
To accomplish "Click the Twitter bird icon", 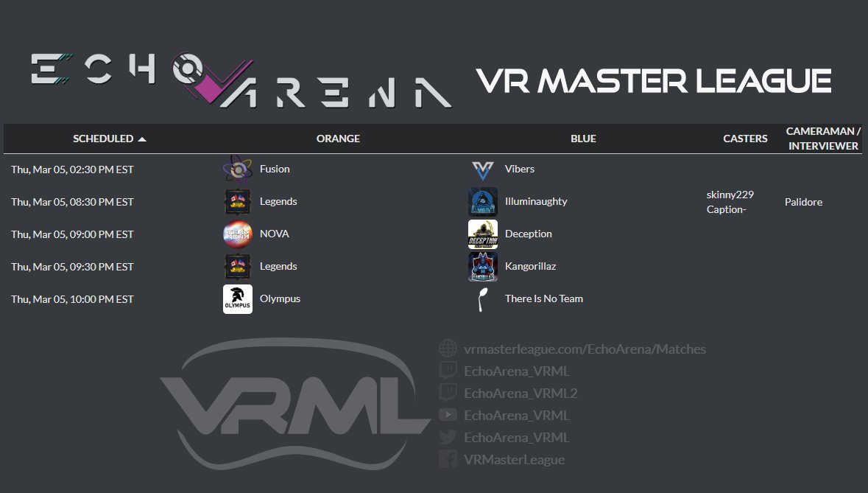I will 448,437.
